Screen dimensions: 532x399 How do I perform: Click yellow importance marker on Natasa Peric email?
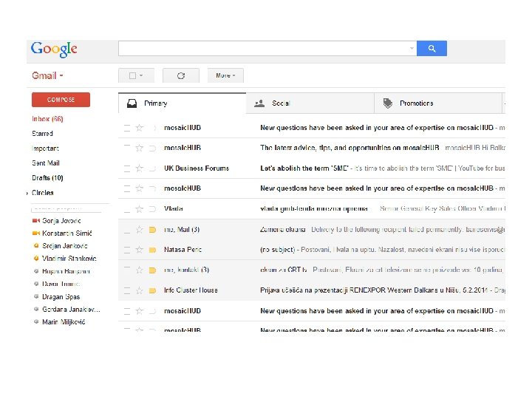(152, 250)
